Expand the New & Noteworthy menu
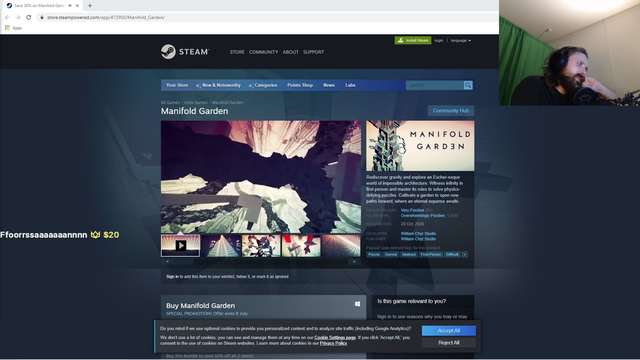This screenshot has height=360, width=640. 218,85
